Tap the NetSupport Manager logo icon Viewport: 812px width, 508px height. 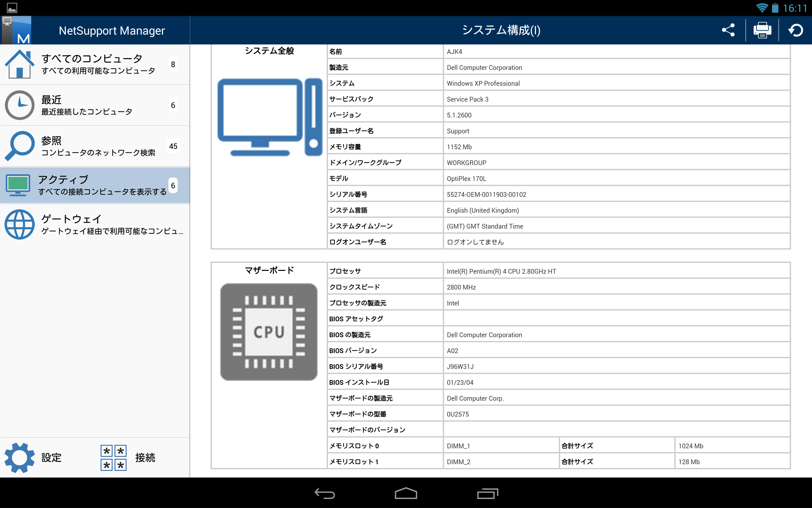[x=16, y=30]
